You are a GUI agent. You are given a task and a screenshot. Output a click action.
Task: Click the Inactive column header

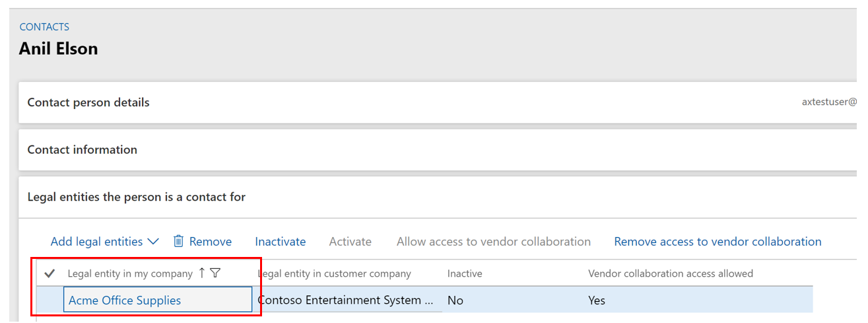(x=465, y=273)
